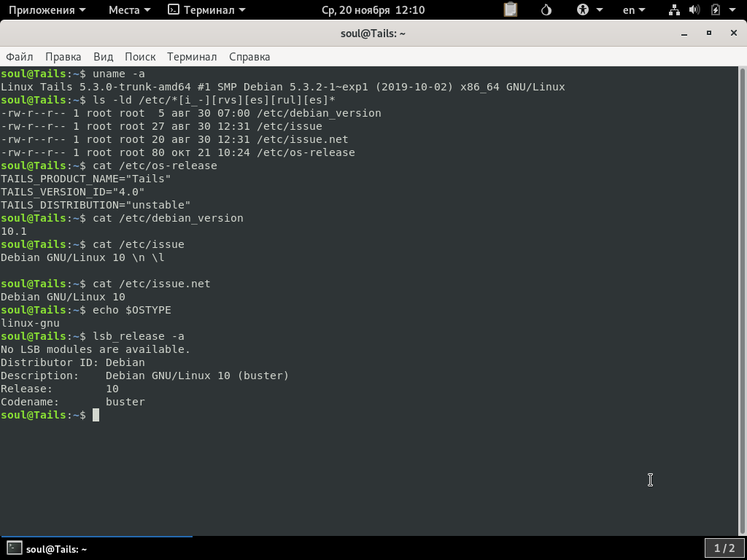
Task: Open the en keyboard layout selector
Action: [634, 10]
